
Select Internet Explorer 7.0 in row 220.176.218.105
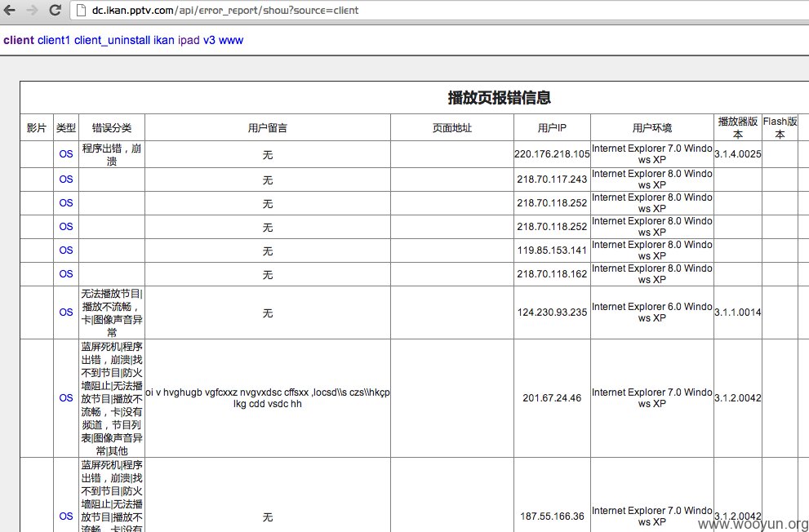pos(652,153)
